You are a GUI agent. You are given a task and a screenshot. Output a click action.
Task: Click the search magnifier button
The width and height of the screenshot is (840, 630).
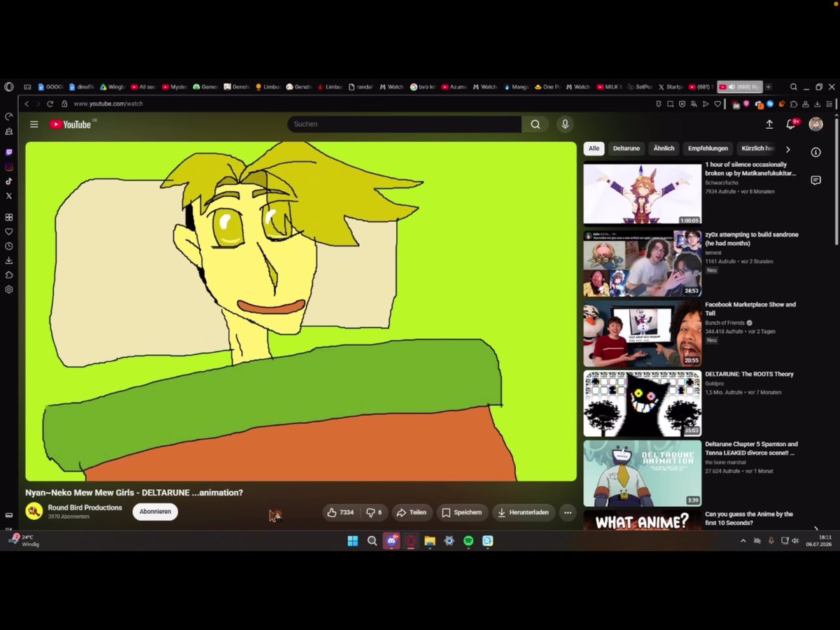point(535,124)
